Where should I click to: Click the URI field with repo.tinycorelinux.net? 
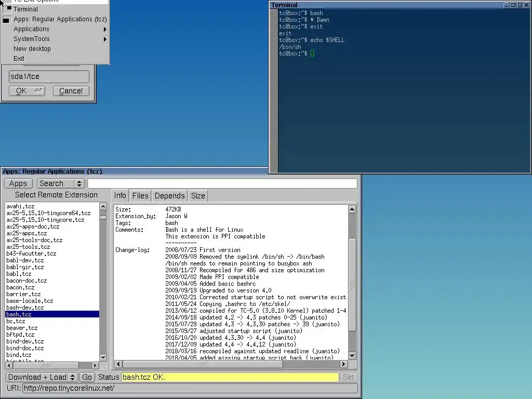(x=190, y=388)
